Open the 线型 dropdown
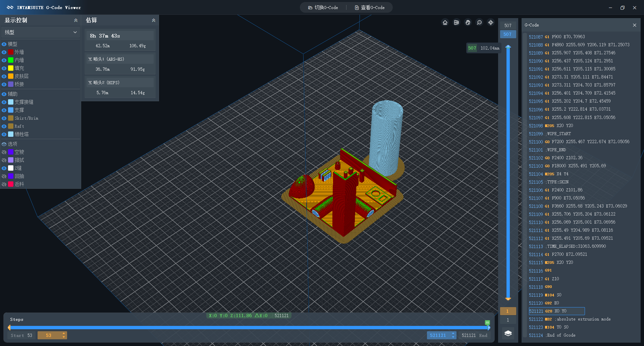 41,32
